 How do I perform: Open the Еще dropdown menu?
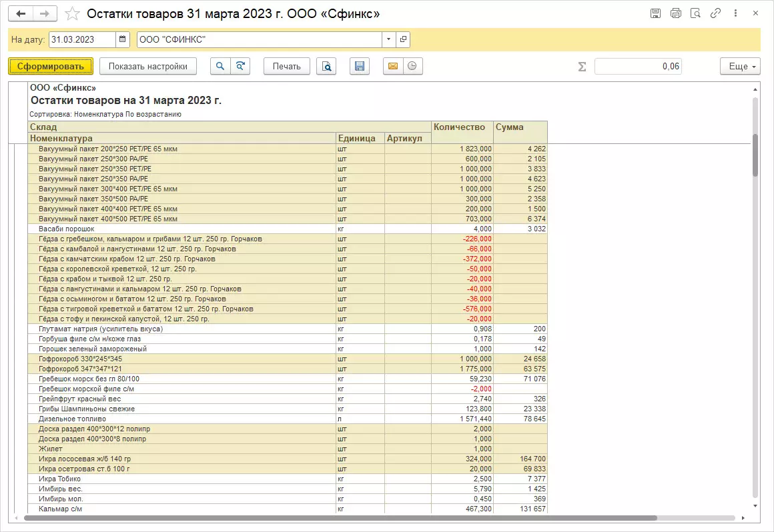[x=740, y=66]
